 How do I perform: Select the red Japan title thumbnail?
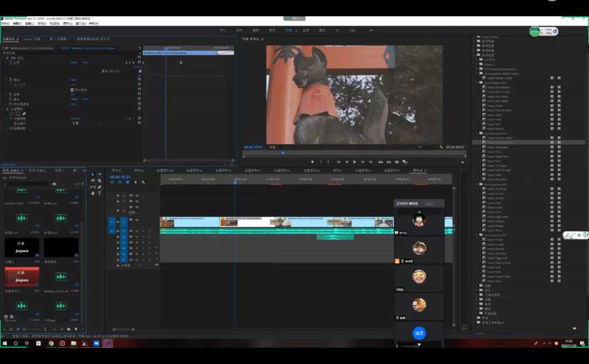pyautogui.click(x=22, y=276)
